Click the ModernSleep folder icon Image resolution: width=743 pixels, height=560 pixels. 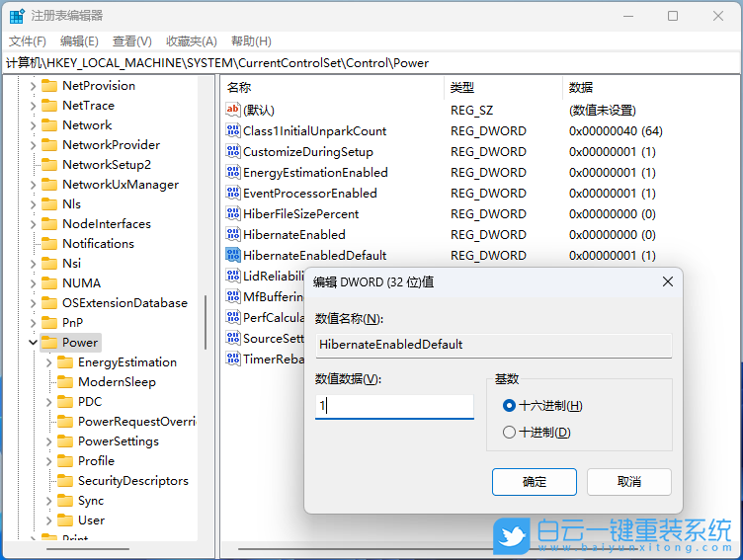[x=65, y=382]
